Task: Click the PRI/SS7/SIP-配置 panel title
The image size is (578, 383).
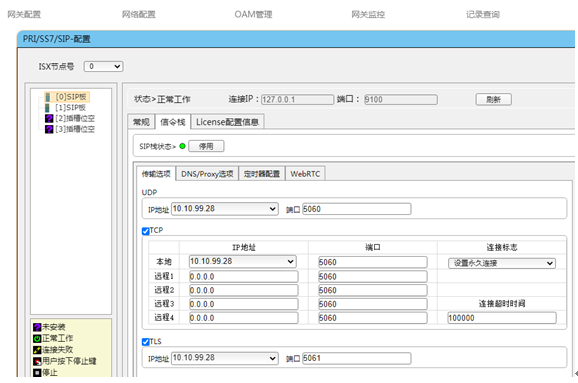Action: [56, 39]
